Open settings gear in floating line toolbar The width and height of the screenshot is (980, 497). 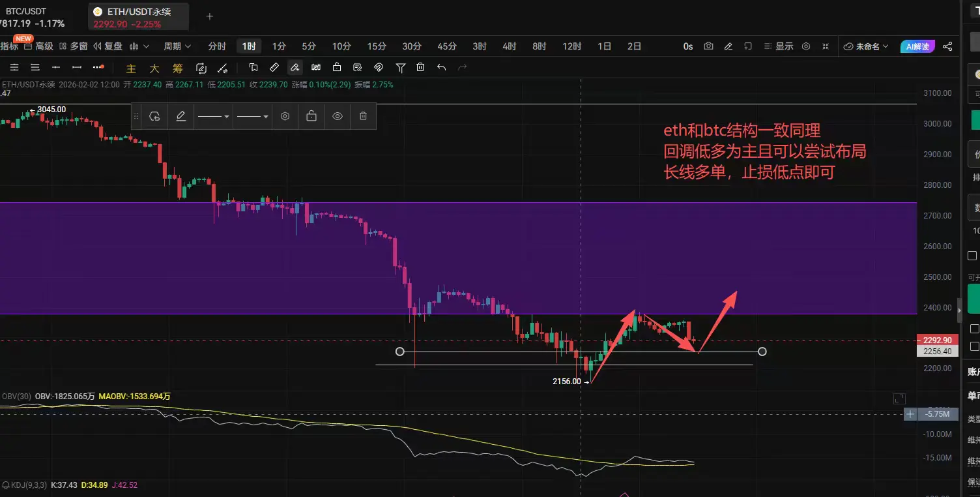(285, 116)
